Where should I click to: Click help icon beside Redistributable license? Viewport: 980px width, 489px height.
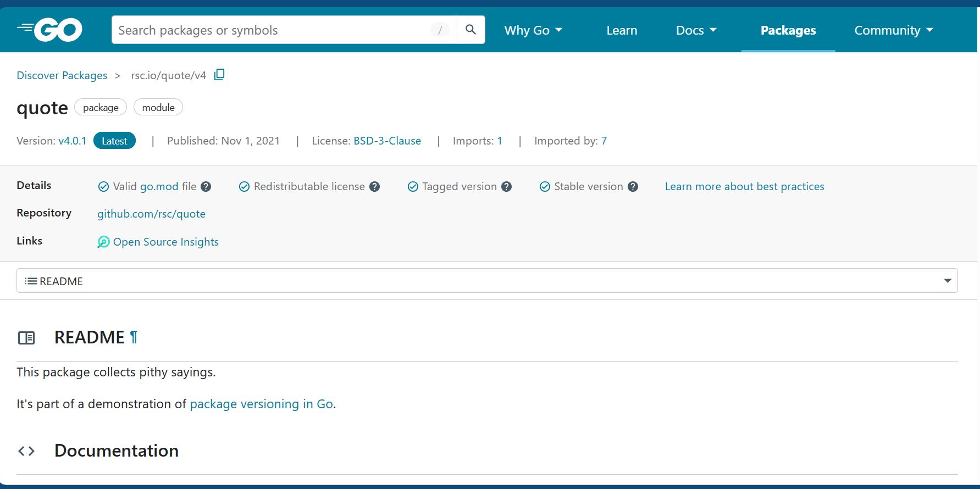(375, 187)
